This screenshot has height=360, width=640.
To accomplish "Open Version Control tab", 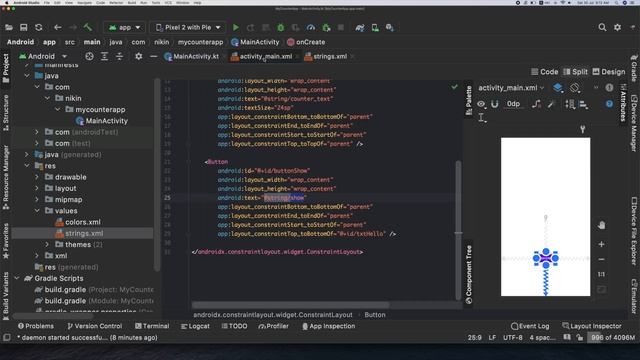I will point(95,326).
